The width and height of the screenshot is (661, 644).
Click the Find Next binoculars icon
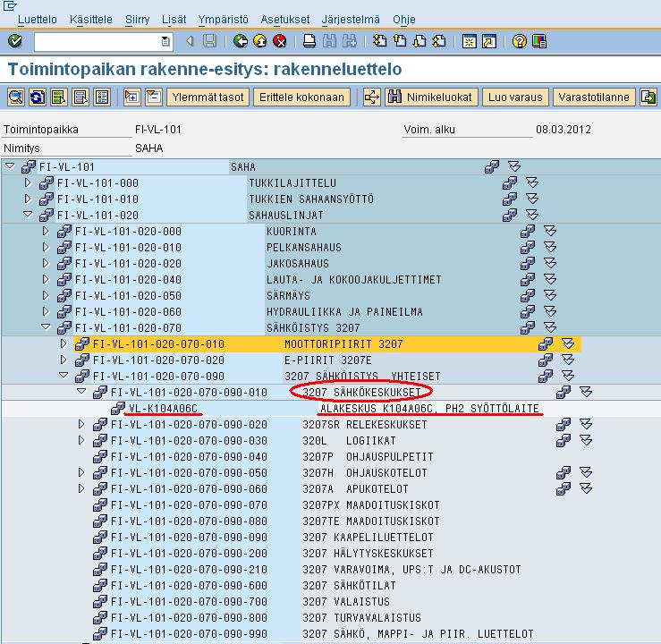click(350, 41)
